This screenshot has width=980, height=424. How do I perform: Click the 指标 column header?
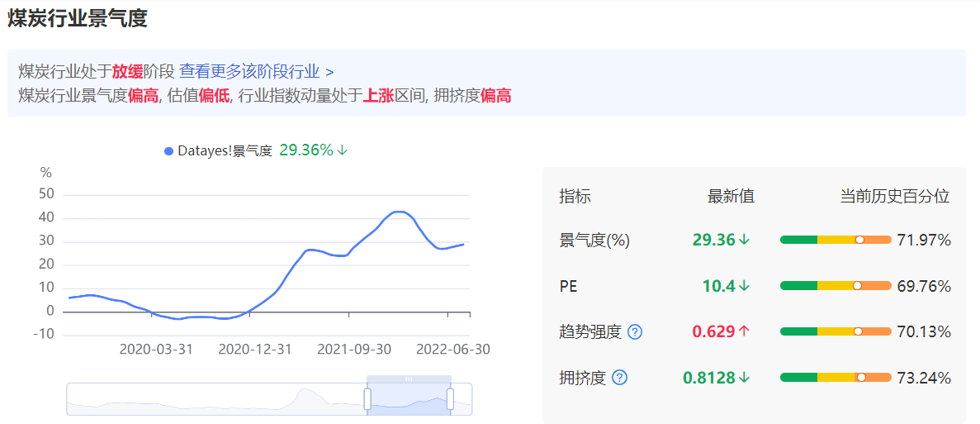point(575,197)
